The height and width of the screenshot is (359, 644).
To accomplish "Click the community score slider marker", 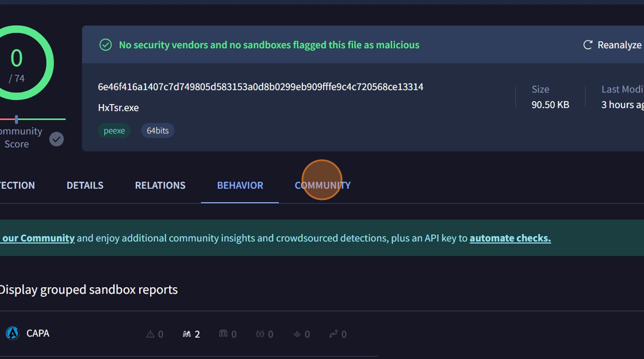I will coord(17,119).
